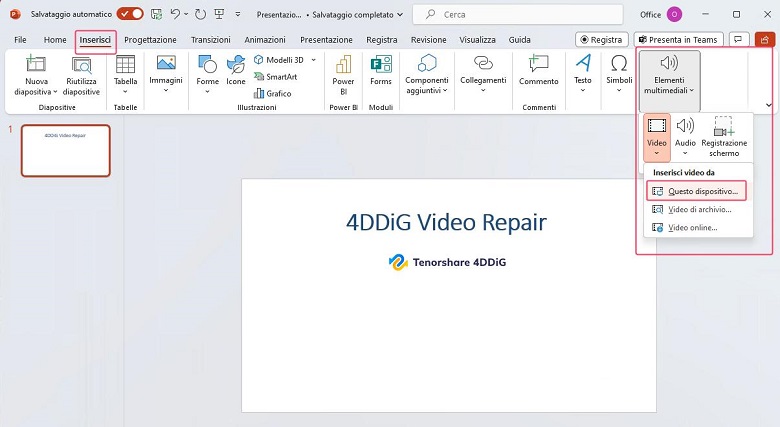Open the Animazioni tab
The width and height of the screenshot is (780, 427).
tap(265, 40)
